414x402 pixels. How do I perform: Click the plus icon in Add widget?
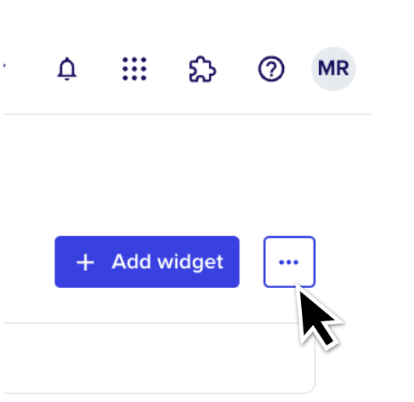(85, 262)
